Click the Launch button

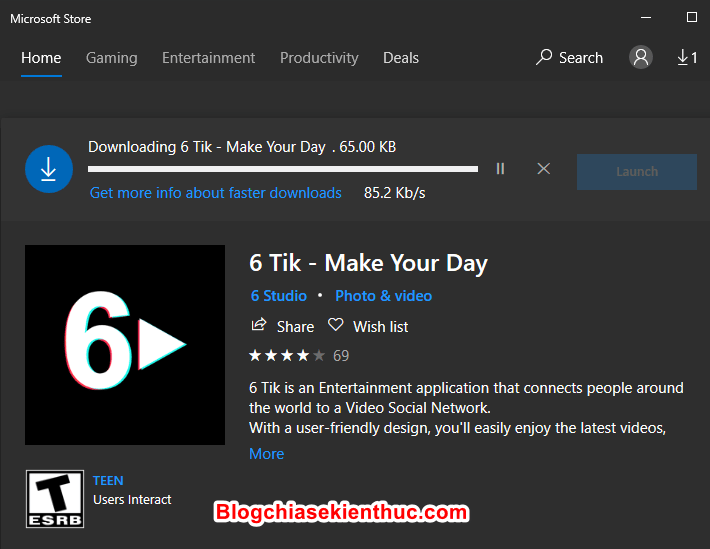[637, 172]
